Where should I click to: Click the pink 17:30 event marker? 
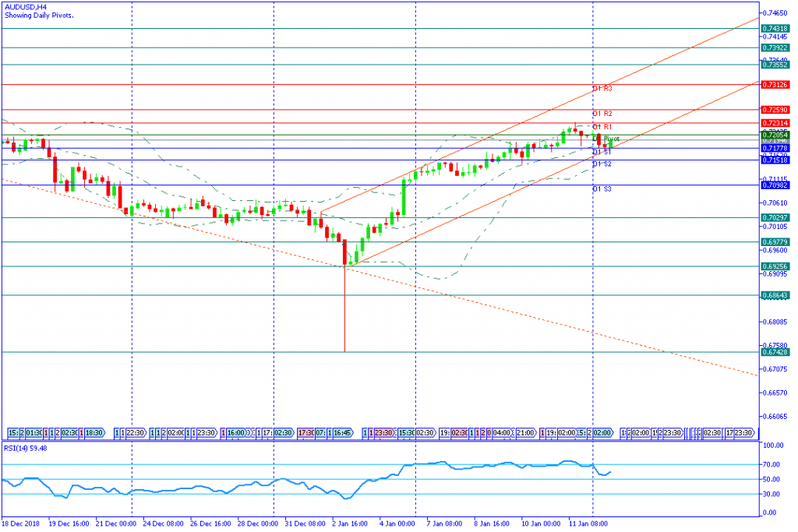tap(305, 433)
